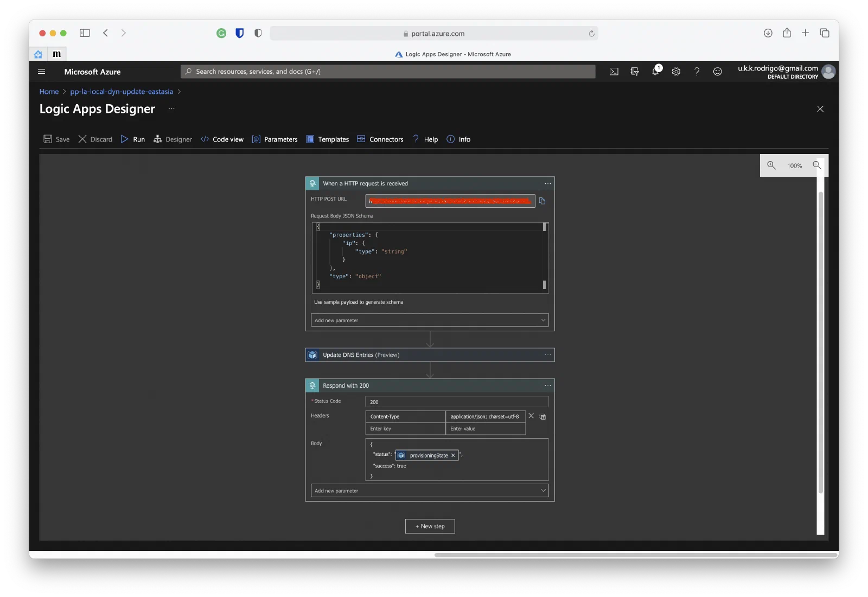Screen dimensions: 868x597
Task: Go back in Safari
Action: 105,33
